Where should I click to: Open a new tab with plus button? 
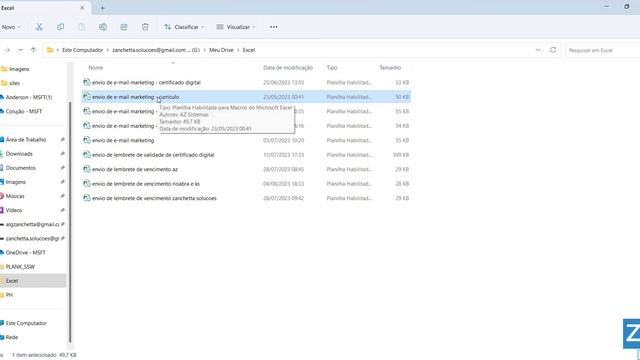coord(102,8)
